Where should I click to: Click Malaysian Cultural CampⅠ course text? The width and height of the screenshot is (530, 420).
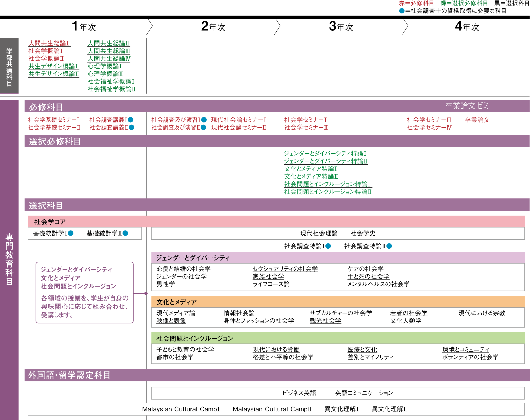coord(181,409)
